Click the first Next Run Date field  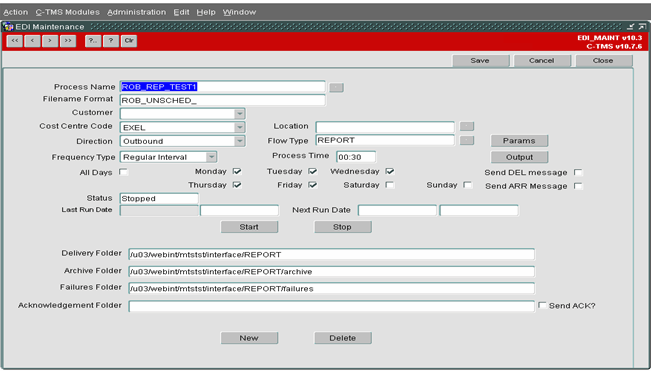[x=397, y=210]
